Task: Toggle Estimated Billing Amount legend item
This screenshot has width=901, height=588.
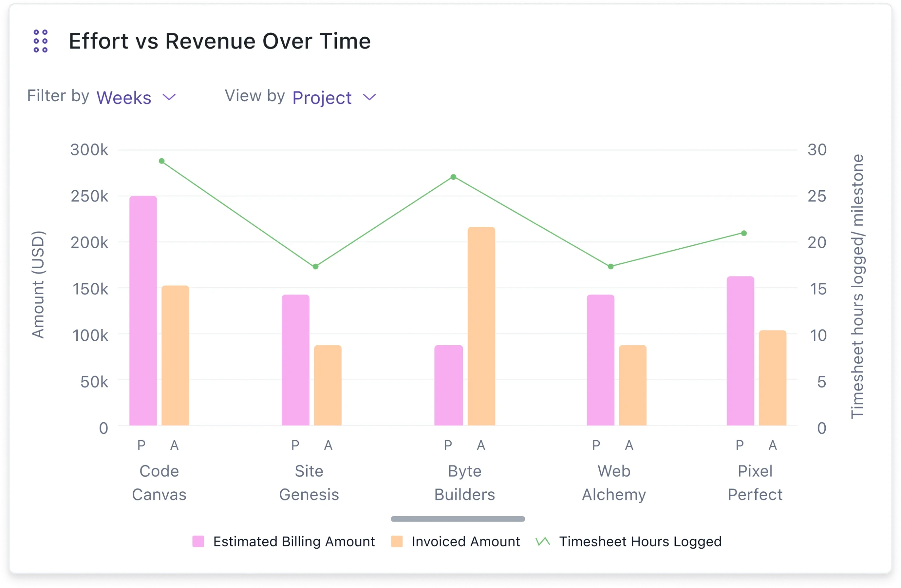Action: click(294, 542)
